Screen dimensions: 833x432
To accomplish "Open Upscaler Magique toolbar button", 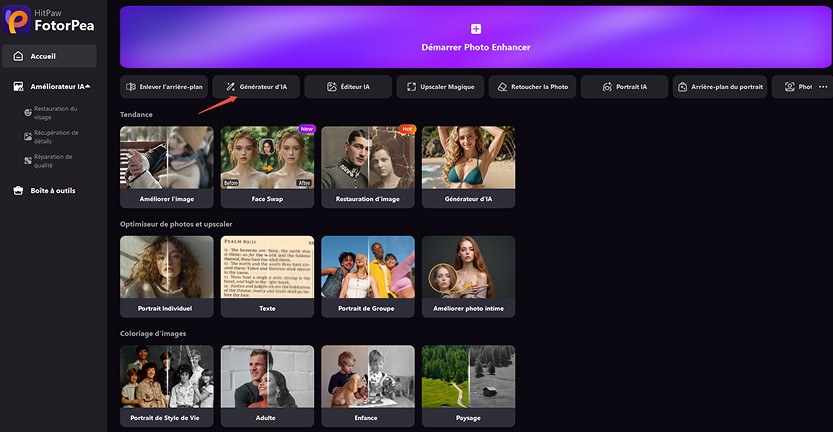I will click(x=440, y=87).
